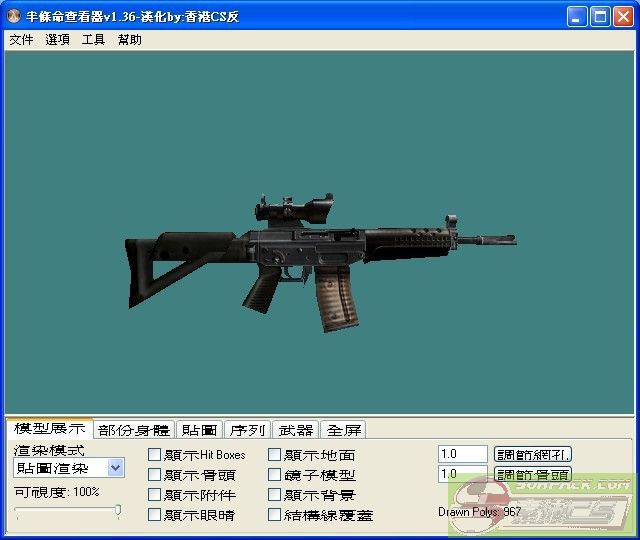Open the 文件 menu
The height and width of the screenshot is (540, 640).
[x=21, y=40]
